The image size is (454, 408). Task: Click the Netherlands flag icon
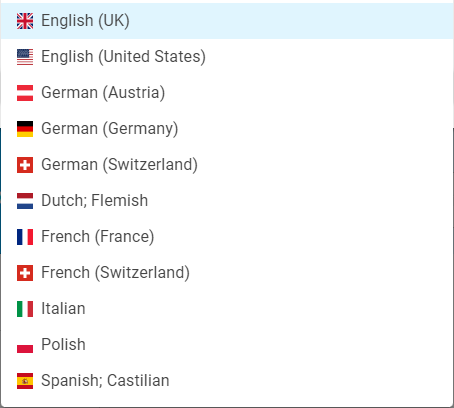[x=25, y=201]
